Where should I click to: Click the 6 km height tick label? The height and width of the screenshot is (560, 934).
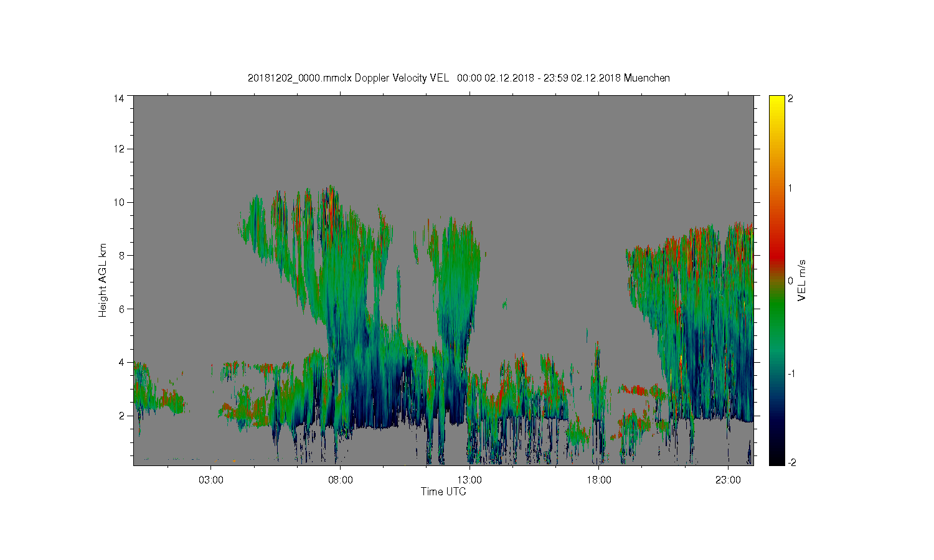tap(121, 309)
